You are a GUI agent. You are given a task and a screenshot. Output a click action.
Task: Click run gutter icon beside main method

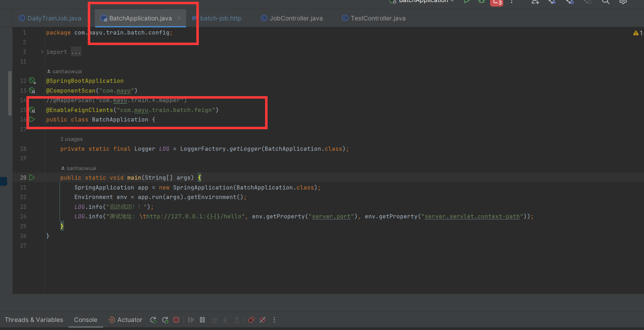pyautogui.click(x=32, y=178)
